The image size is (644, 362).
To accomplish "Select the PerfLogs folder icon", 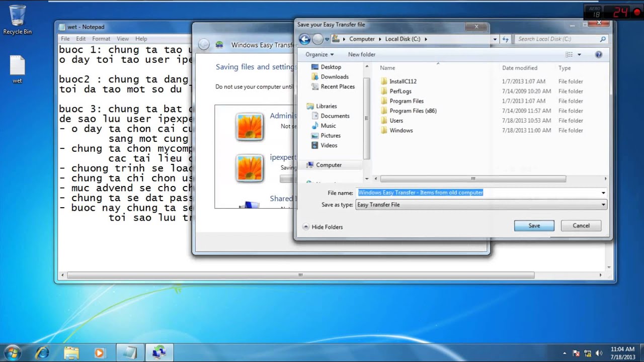I will pyautogui.click(x=384, y=91).
